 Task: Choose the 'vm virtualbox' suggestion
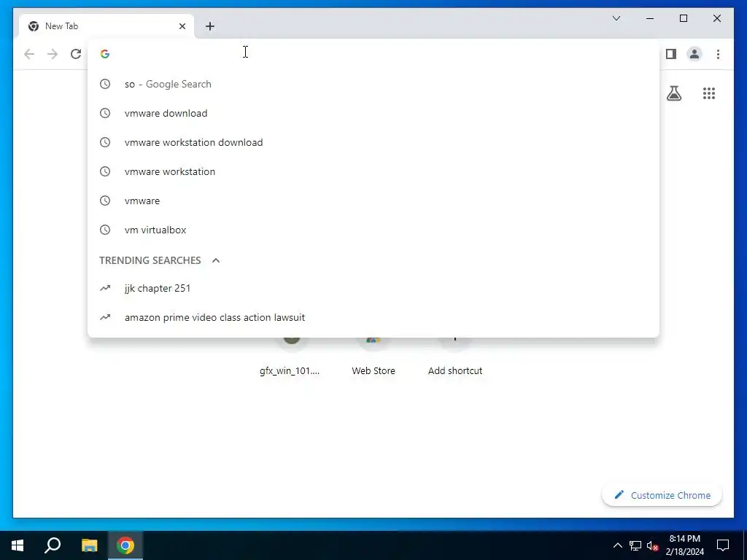[x=373, y=230]
